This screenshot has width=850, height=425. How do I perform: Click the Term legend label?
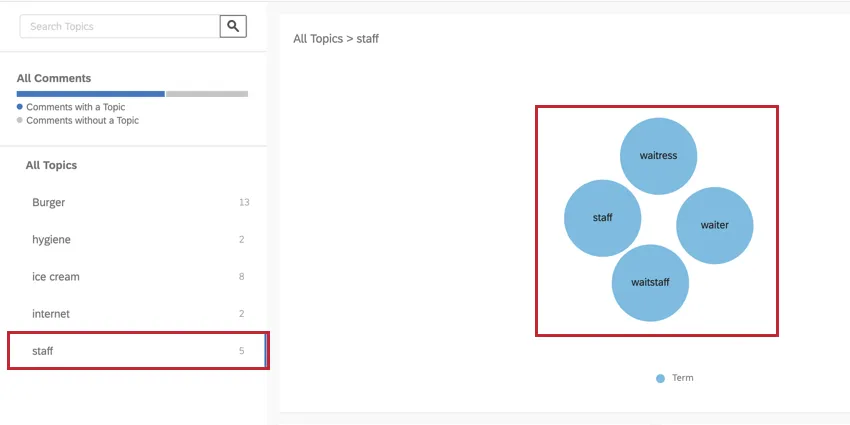[682, 378]
